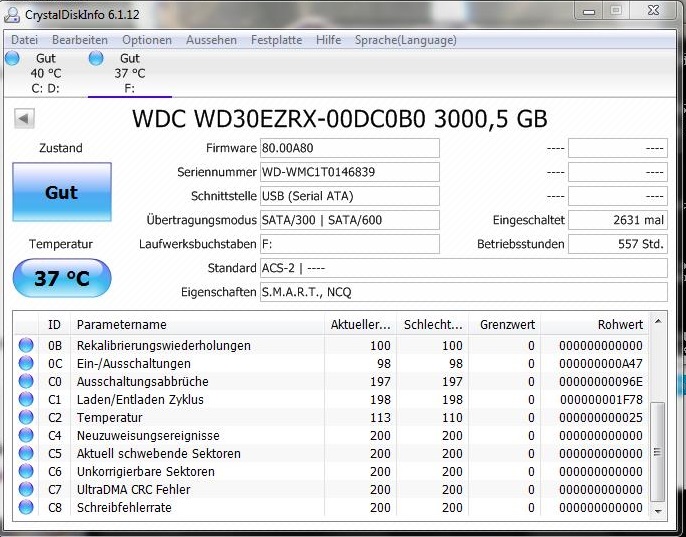
Task: Click the CrystalDiskInfo title bar icon
Action: (x=12, y=14)
